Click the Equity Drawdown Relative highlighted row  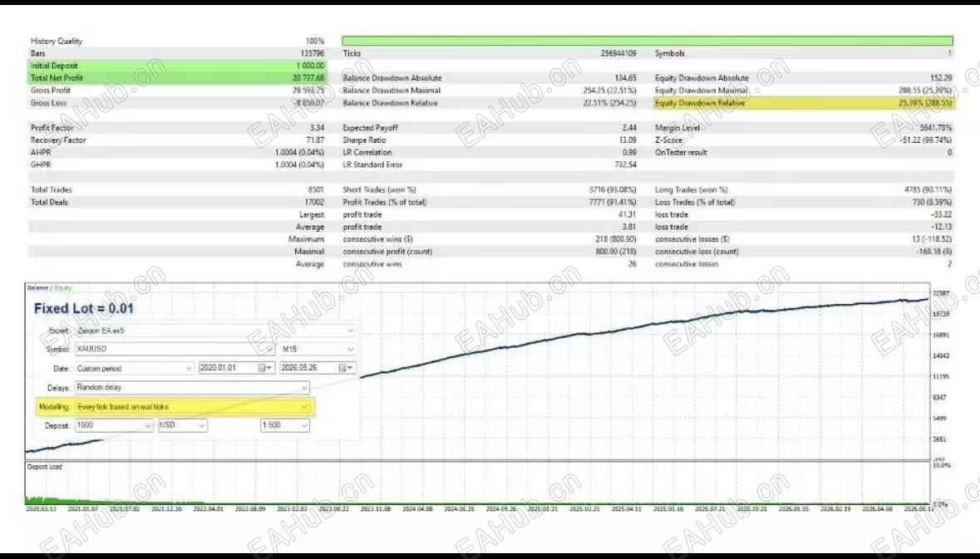pyautogui.click(x=804, y=103)
